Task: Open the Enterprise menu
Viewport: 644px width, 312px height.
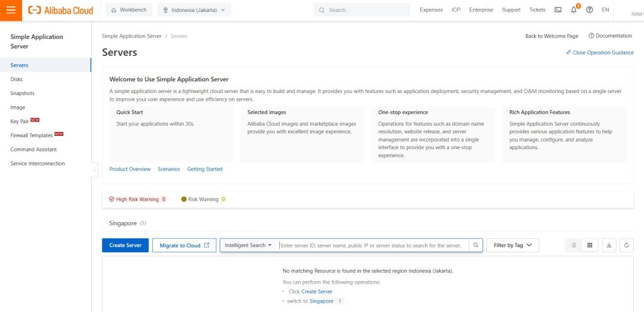Action: pos(481,10)
